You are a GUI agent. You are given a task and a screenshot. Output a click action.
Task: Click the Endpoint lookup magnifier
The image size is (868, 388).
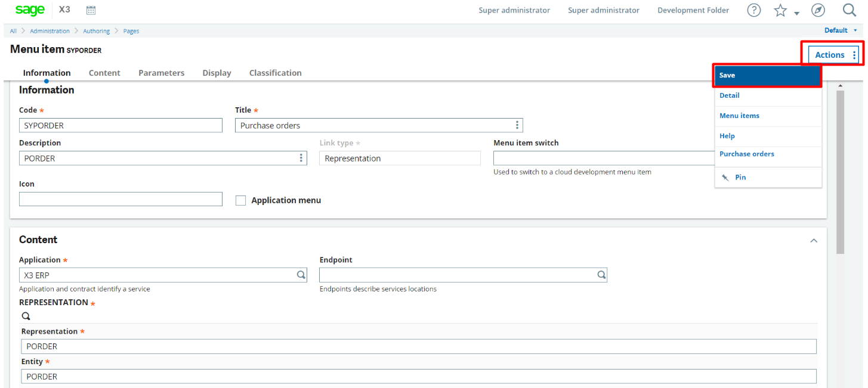click(x=601, y=274)
